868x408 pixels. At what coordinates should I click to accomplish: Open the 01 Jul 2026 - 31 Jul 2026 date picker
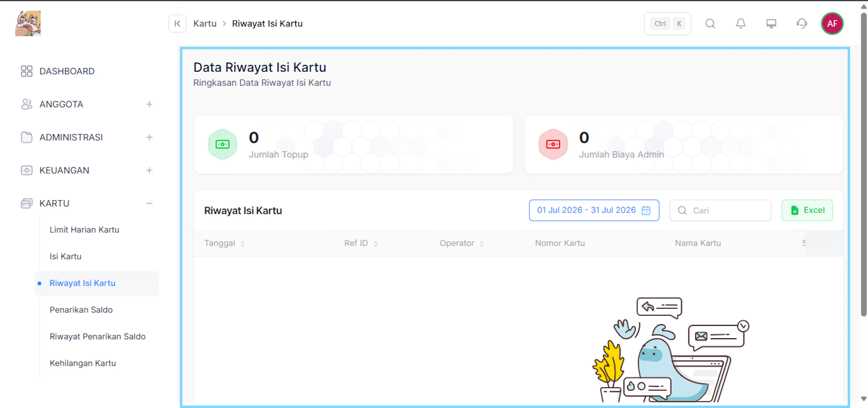click(x=594, y=210)
